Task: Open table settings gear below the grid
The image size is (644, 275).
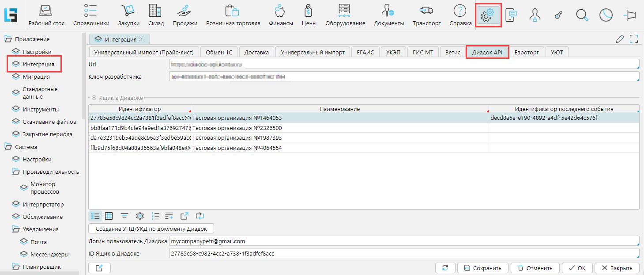Action: click(140, 216)
